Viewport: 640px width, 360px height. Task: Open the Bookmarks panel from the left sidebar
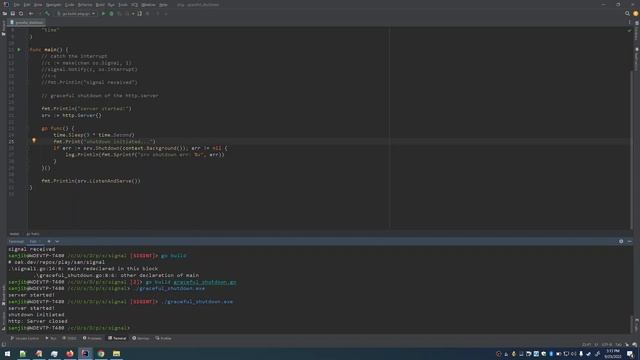(3, 295)
